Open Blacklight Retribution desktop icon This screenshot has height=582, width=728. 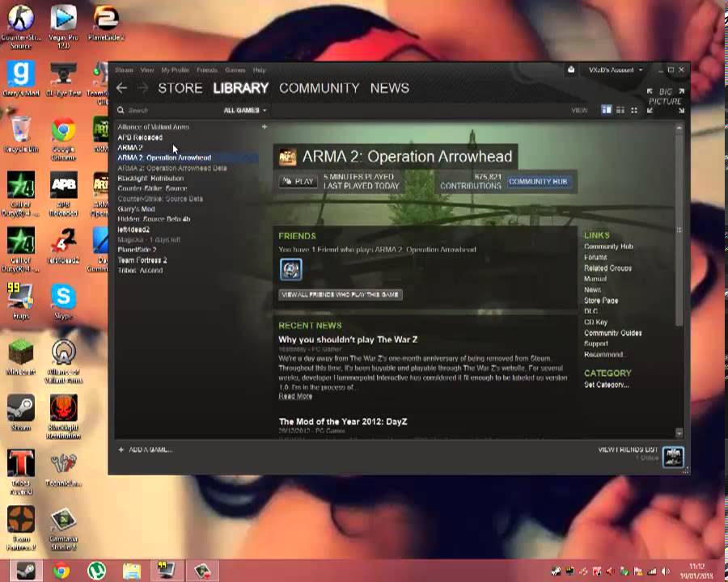pos(64,417)
